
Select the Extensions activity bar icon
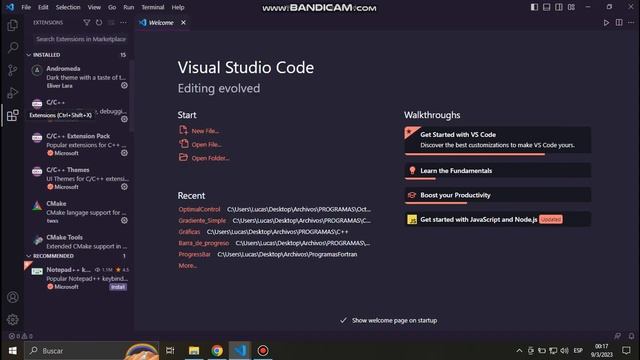tap(13, 115)
